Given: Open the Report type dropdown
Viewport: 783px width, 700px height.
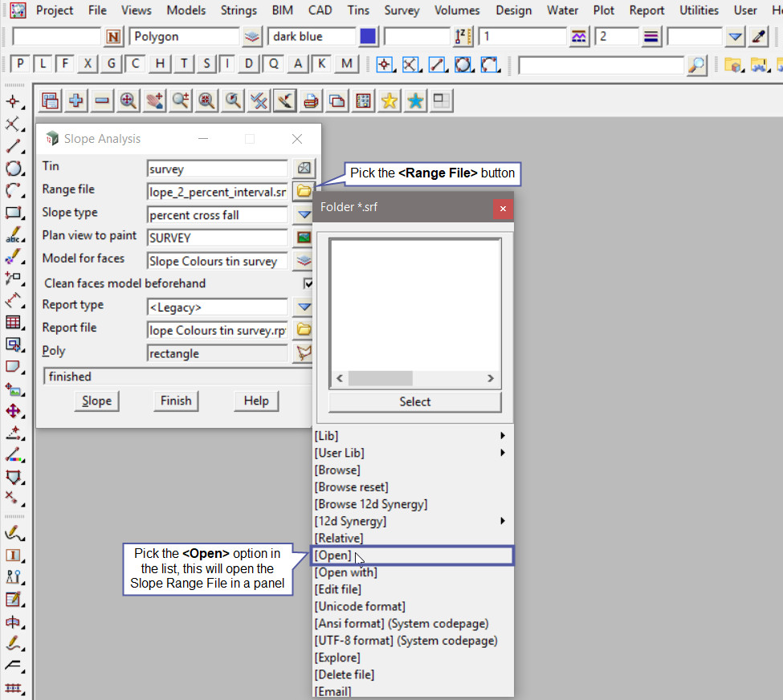Looking at the screenshot, I should click(304, 307).
